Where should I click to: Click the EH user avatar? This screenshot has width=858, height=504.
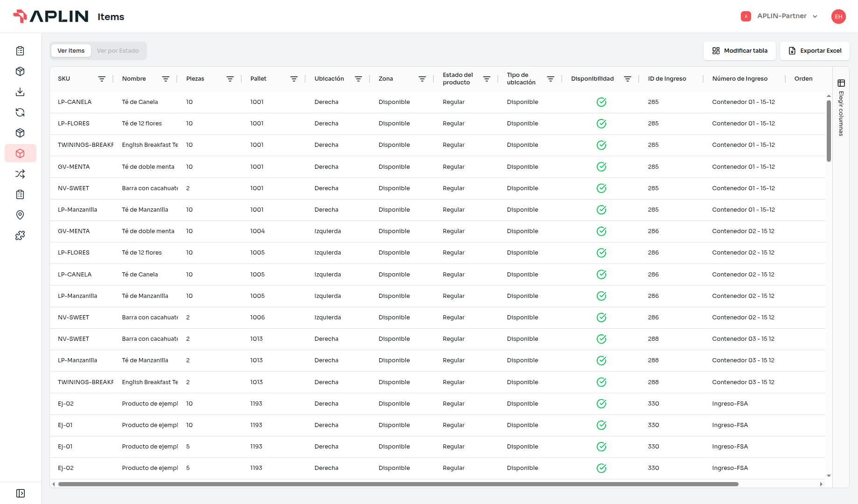[x=838, y=16]
